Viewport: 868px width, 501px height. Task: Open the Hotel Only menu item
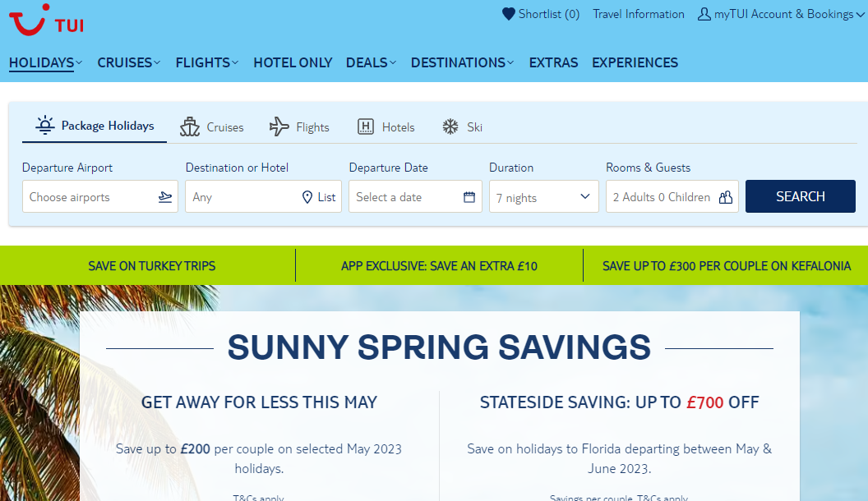pos(293,62)
